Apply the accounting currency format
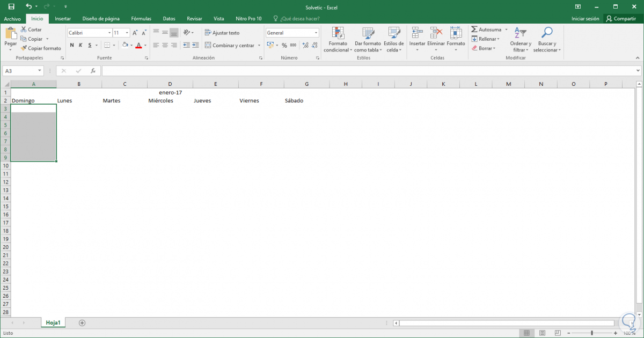This screenshot has height=338, width=644. 270,46
